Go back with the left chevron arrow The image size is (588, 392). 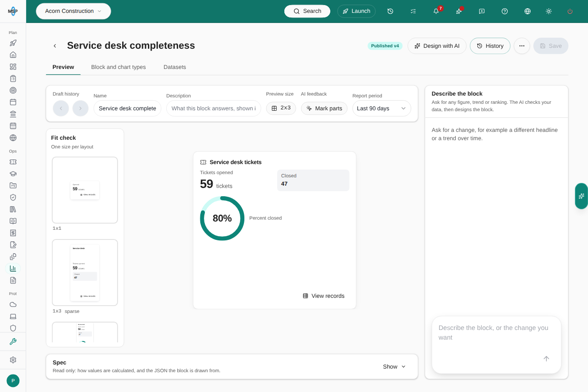coord(55,46)
